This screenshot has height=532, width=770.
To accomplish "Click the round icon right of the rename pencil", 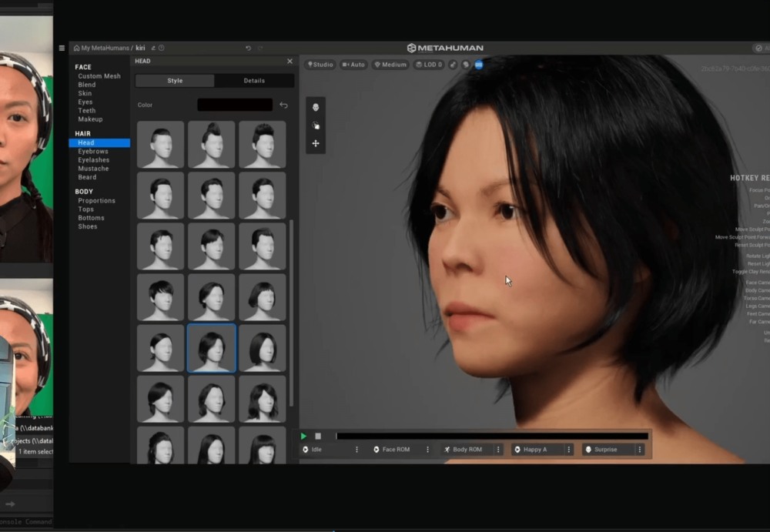I will click(x=162, y=49).
